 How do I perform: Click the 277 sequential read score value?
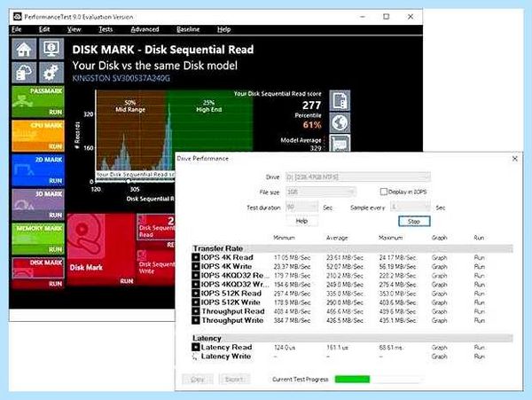pos(311,106)
